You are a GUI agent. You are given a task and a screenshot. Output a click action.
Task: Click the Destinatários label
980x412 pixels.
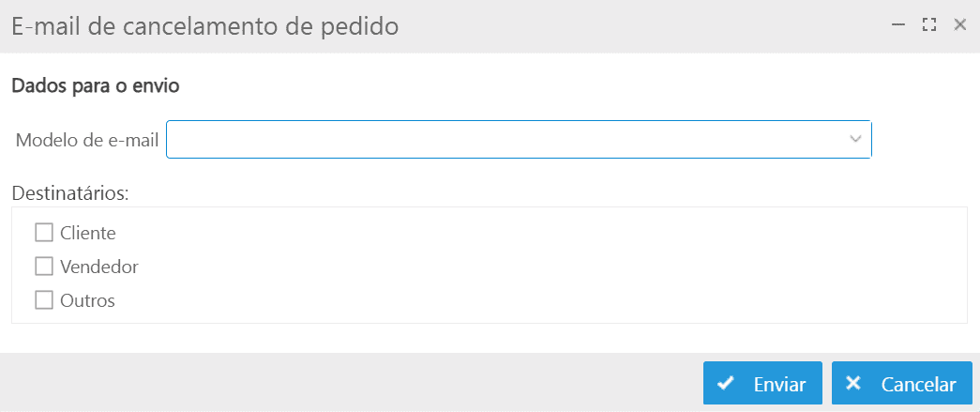[x=70, y=194]
